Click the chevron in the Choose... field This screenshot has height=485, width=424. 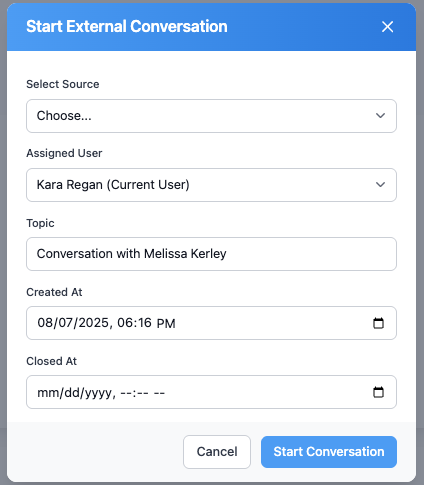pos(380,116)
